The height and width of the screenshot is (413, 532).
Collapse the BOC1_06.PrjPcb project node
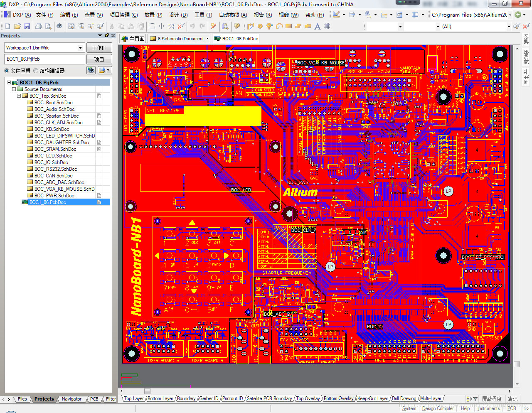(9, 82)
